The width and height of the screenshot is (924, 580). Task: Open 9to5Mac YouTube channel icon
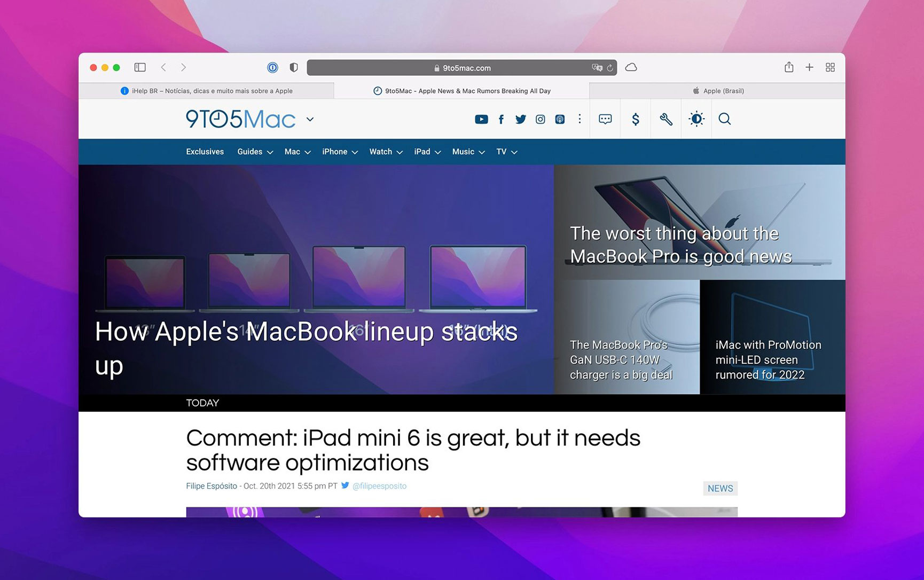(481, 119)
